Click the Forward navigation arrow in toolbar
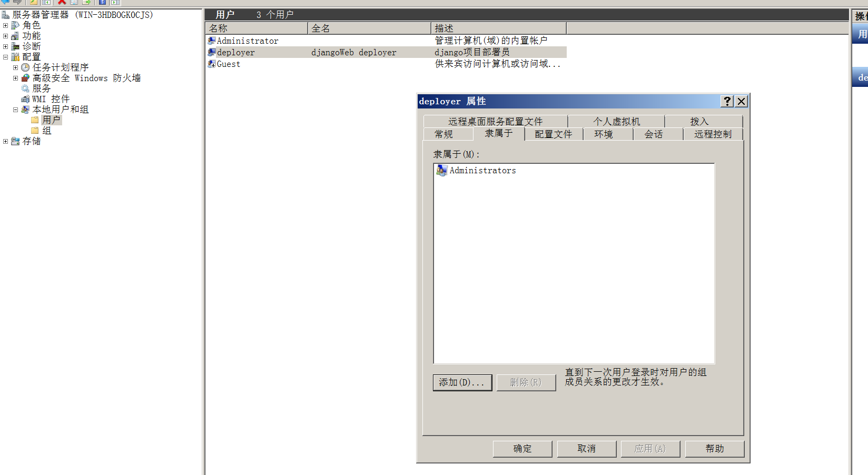 click(17, 3)
